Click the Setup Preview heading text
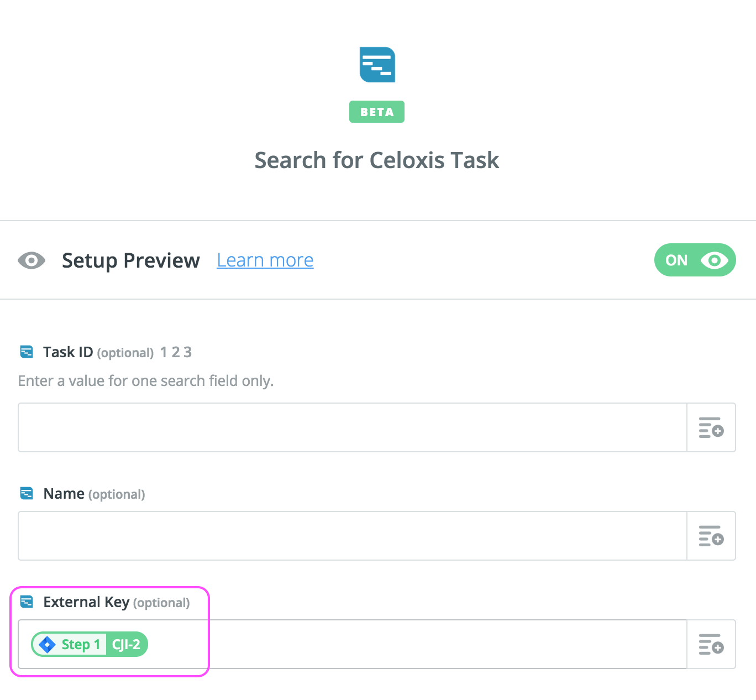This screenshot has height=700, width=756. 130,260
